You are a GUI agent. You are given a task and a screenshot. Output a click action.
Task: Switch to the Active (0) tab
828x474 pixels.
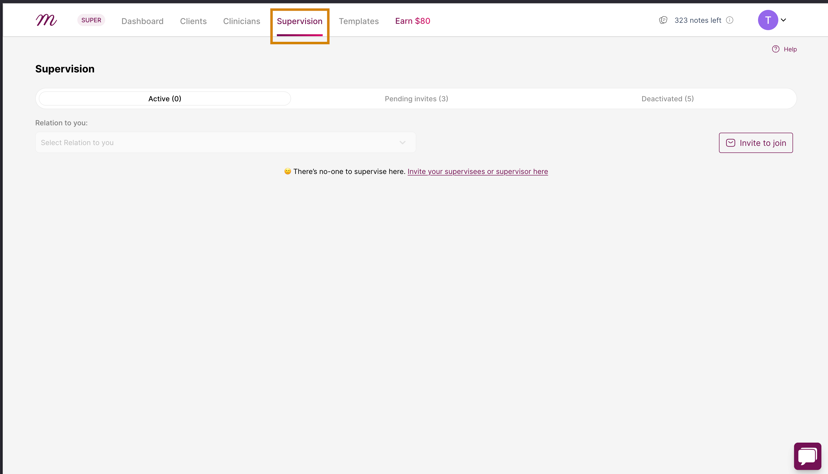(165, 99)
